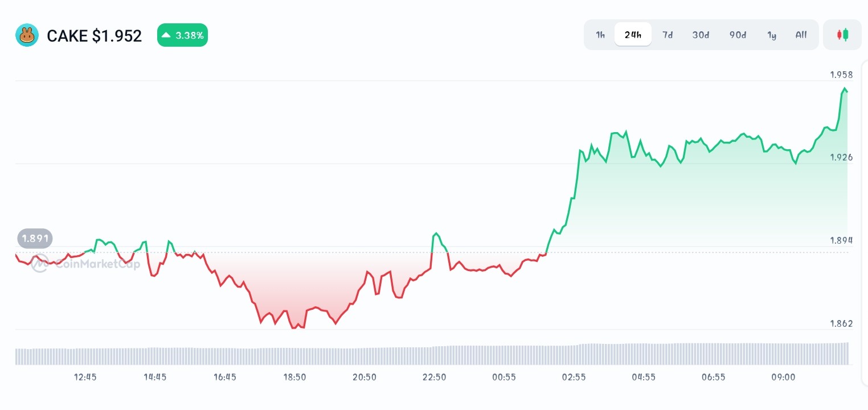This screenshot has width=868, height=410.
Task: Click the 09:00 time axis label
Action: pyautogui.click(x=783, y=377)
